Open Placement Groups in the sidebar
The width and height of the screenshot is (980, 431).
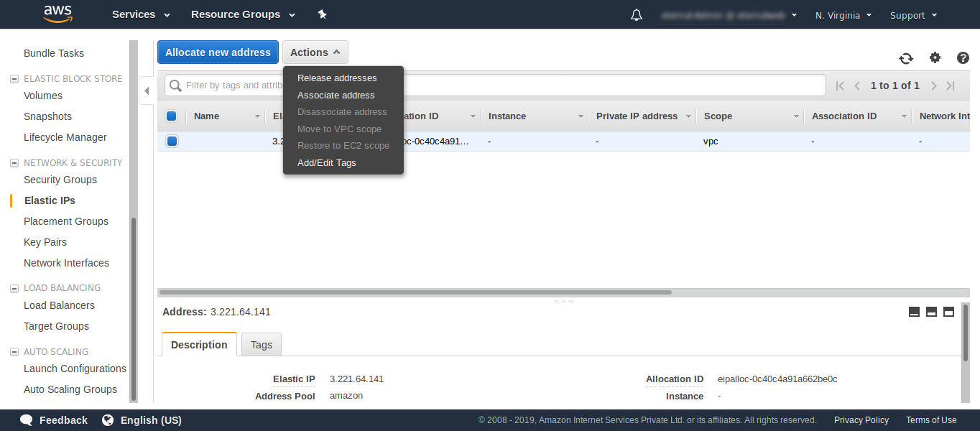point(66,221)
